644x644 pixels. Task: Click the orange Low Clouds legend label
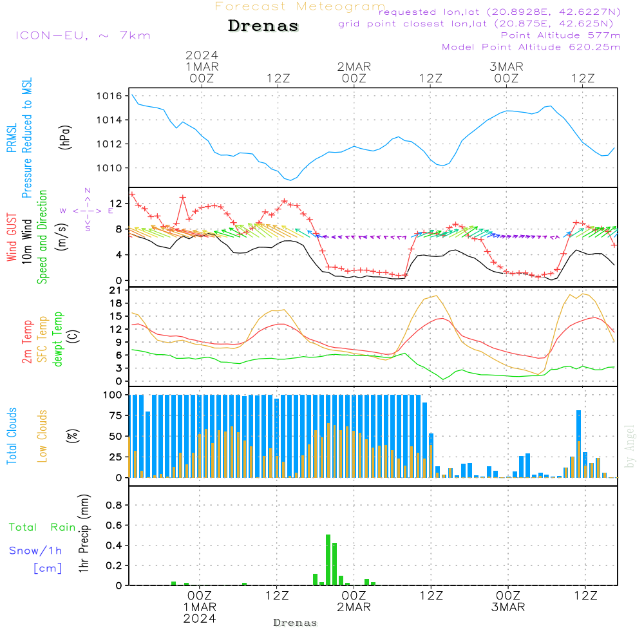[x=43, y=436]
